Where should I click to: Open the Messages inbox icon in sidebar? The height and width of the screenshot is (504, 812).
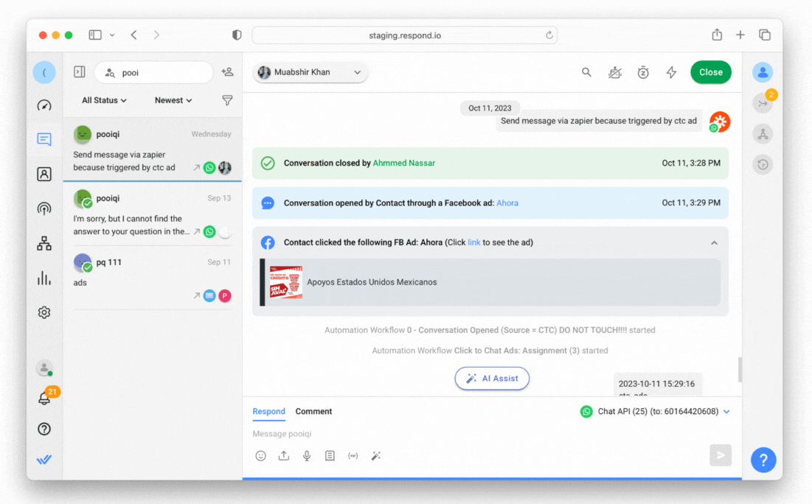44,139
